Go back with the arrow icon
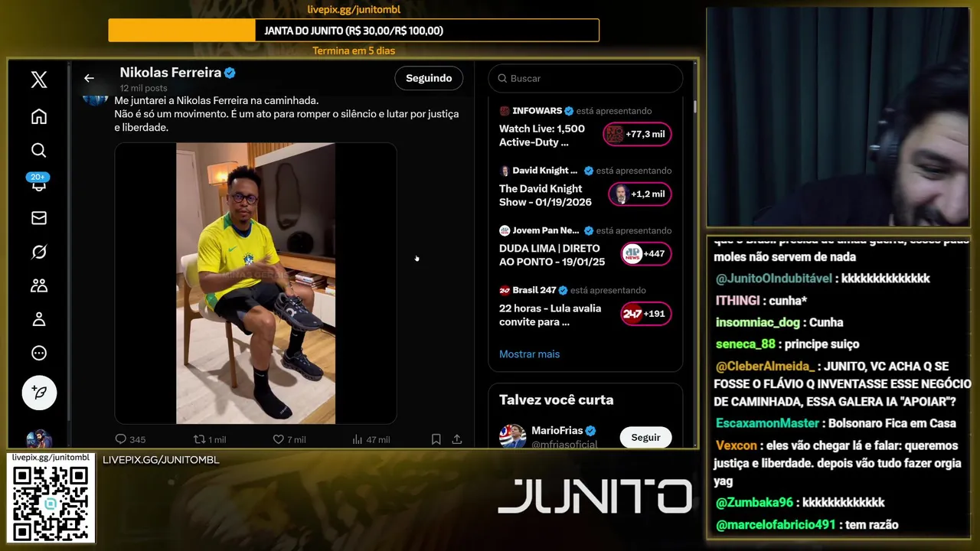The image size is (980, 551). 89,78
